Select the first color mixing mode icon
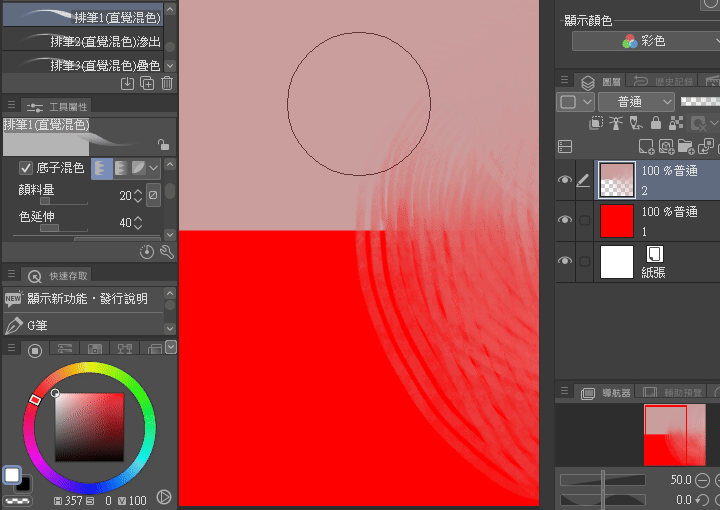 pyautogui.click(x=101, y=168)
